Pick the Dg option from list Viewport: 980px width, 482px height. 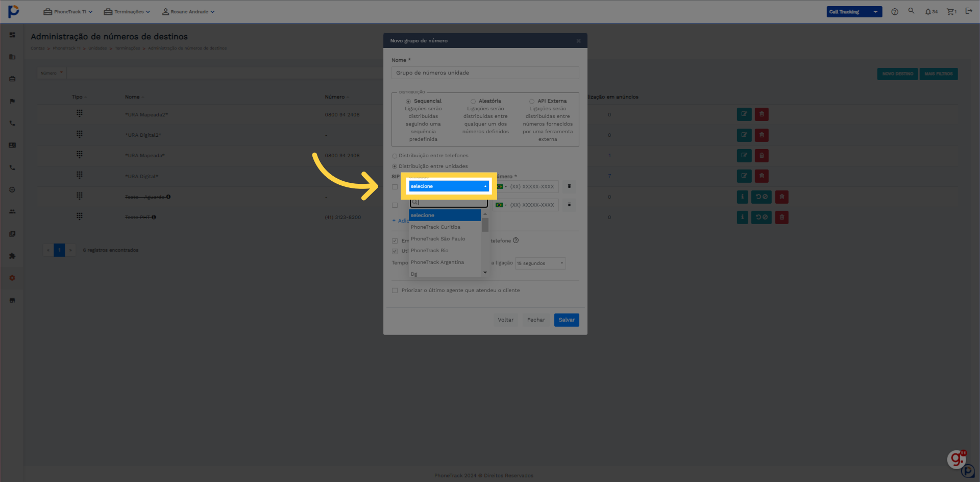click(x=445, y=274)
